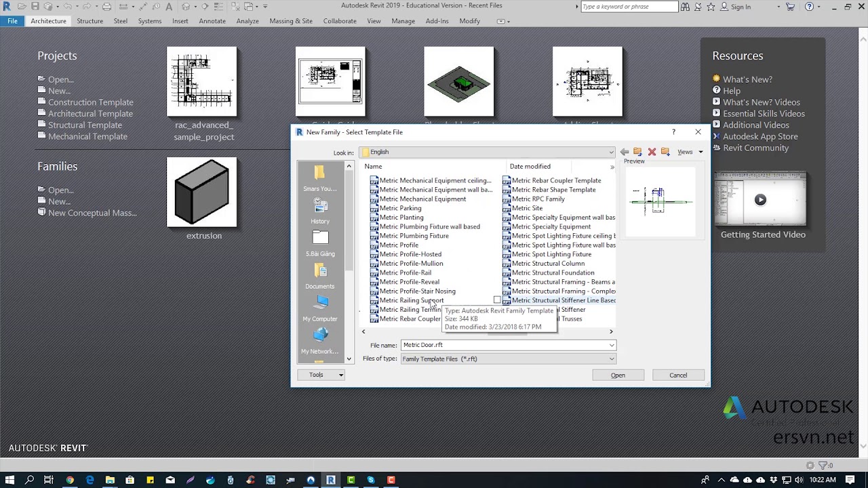The height and width of the screenshot is (488, 868).
Task: Open rac_advanced_sample_project thumbnail
Action: click(x=202, y=81)
